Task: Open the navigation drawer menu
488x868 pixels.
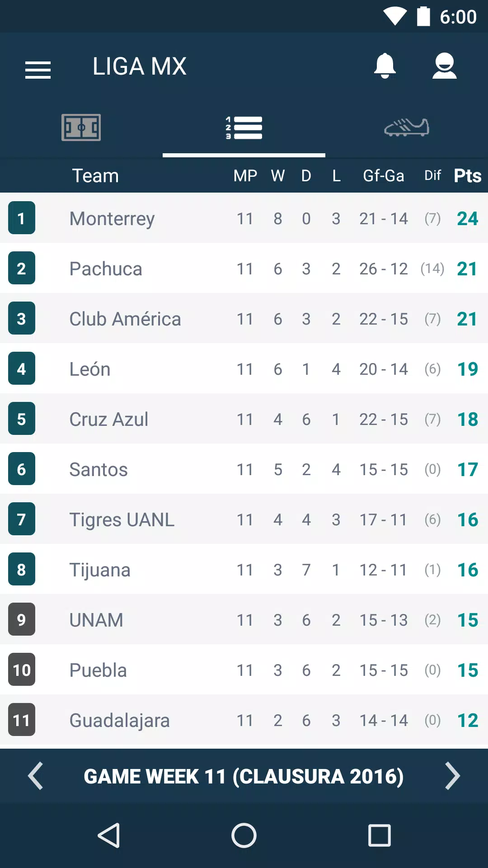Action: (38, 69)
